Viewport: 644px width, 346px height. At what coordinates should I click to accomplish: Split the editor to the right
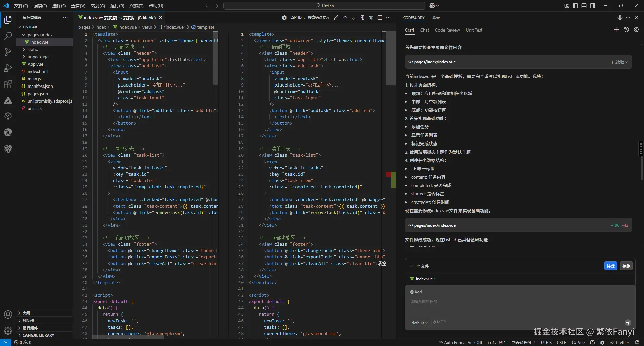(380, 18)
